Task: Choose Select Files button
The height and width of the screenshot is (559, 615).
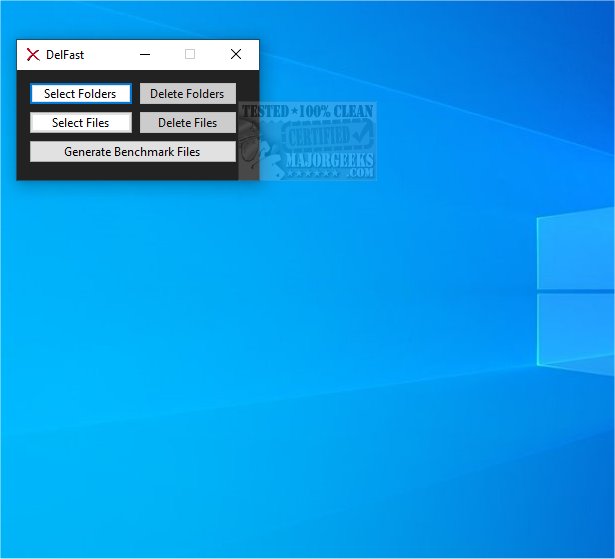Action: (81, 123)
